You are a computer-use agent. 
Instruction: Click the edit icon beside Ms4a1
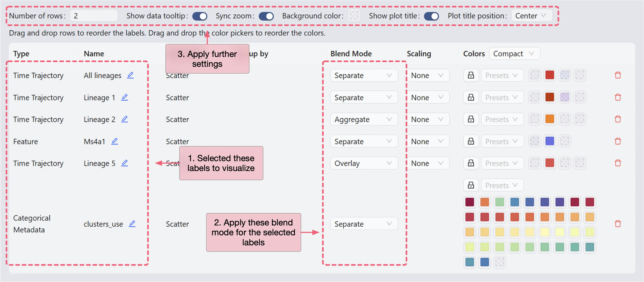(x=114, y=141)
